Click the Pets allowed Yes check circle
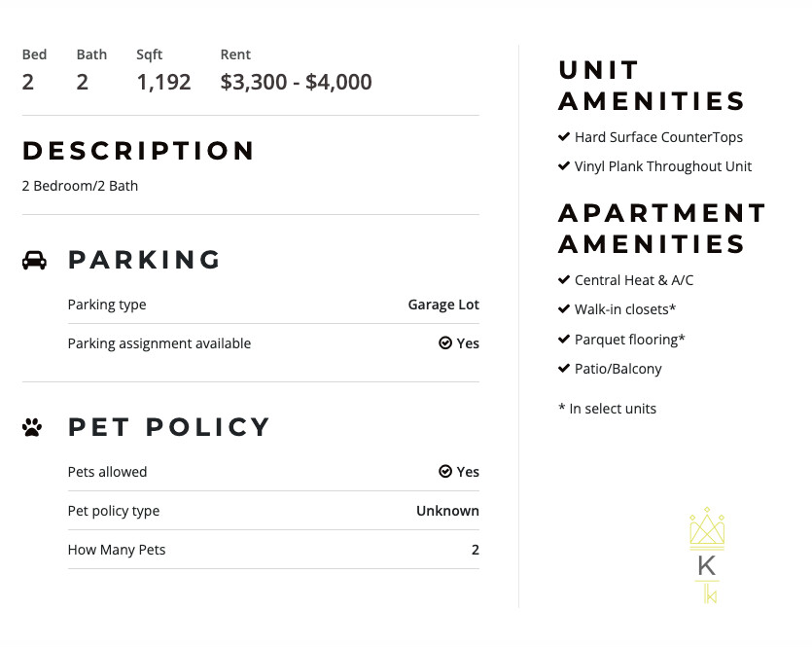 (x=445, y=472)
